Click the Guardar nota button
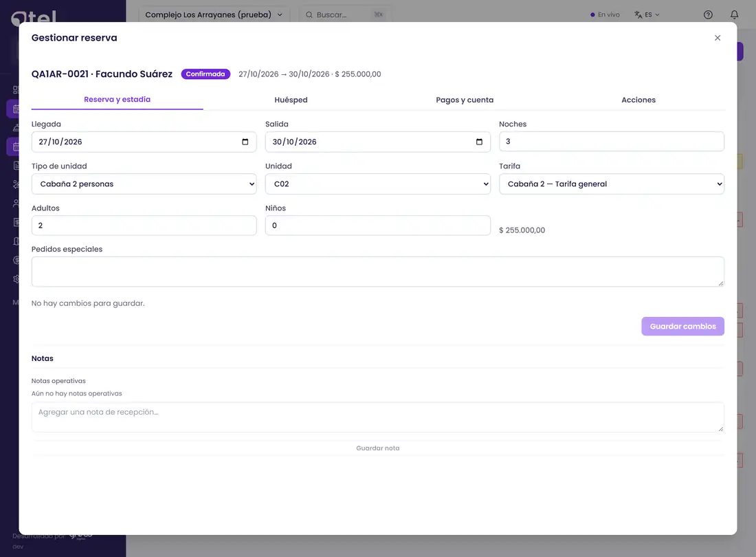 pyautogui.click(x=377, y=448)
